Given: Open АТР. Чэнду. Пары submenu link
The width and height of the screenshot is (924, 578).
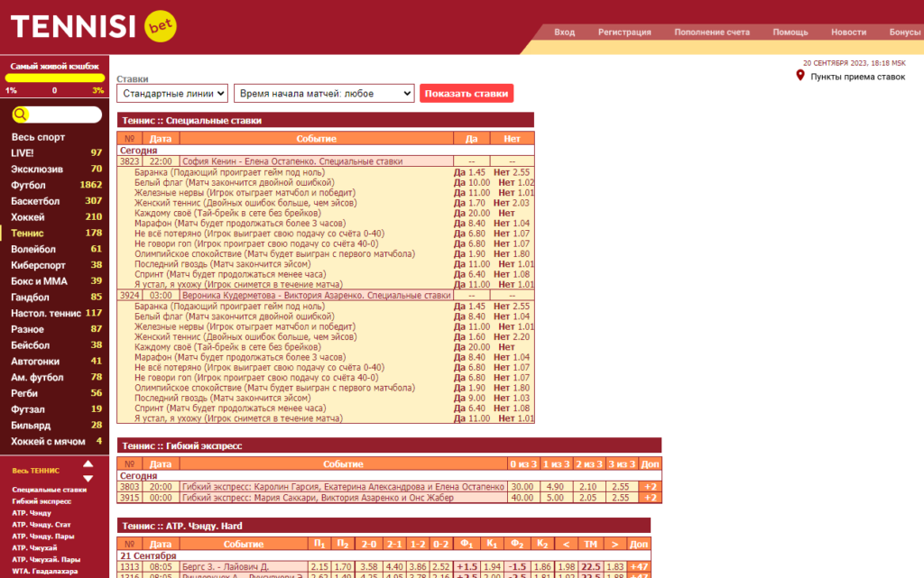Looking at the screenshot, I should (42, 537).
